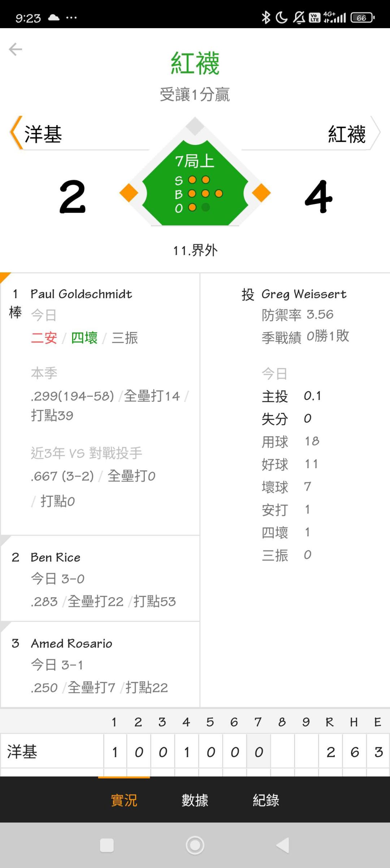Tap the orange first base diamond marker
This screenshot has width=390, height=868.
click(261, 193)
